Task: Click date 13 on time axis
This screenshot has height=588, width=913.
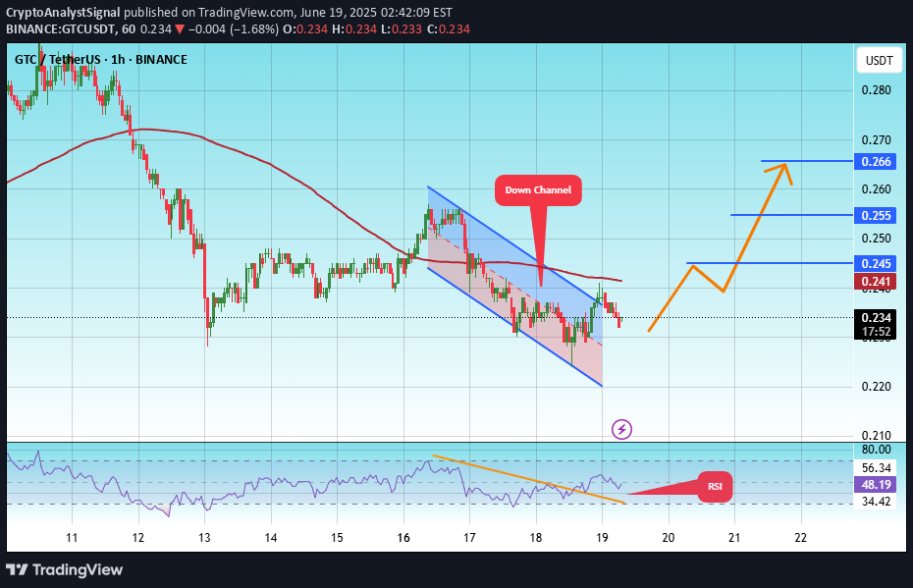Action: click(204, 537)
